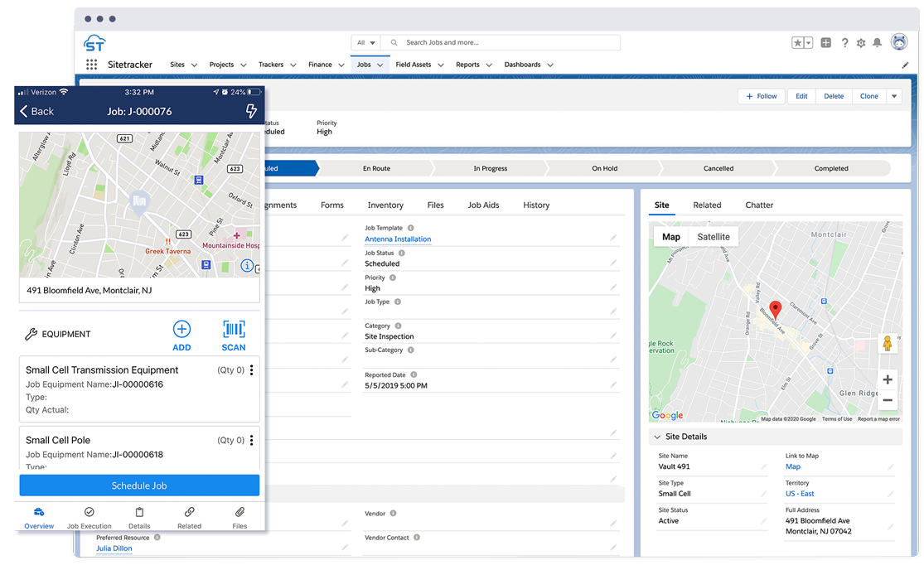Switch to the Related tab in site panel
The width and height of the screenshot is (924, 565).
[x=707, y=205]
